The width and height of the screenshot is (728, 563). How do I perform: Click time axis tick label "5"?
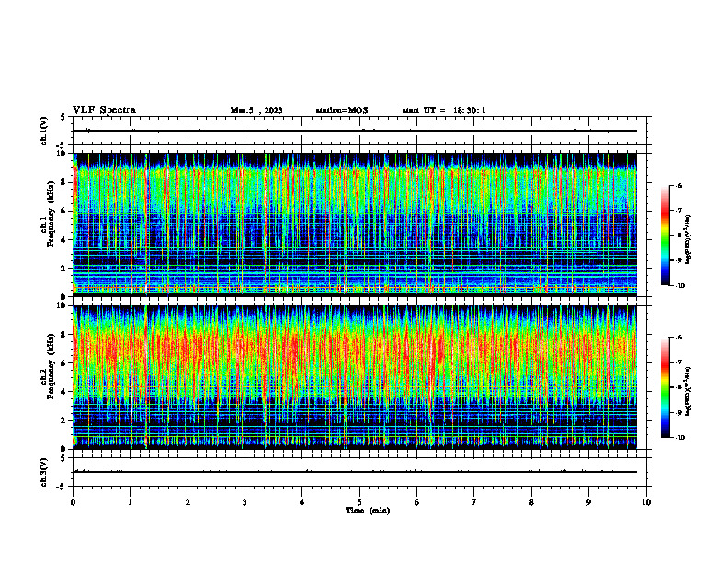coord(359,502)
